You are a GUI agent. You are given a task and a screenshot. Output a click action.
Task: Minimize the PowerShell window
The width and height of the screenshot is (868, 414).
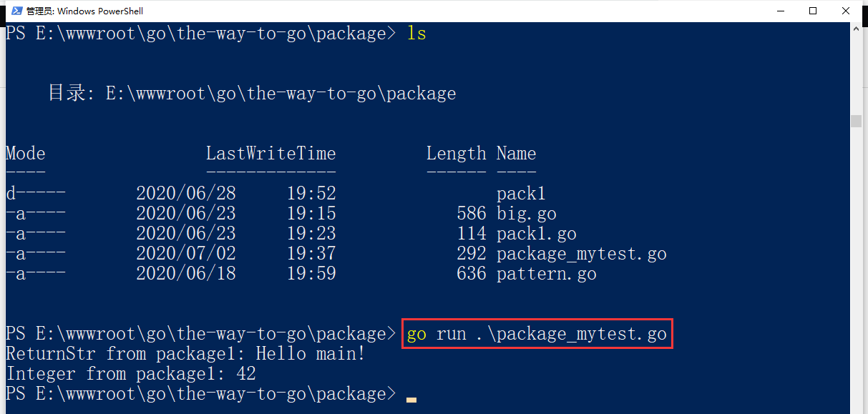[780, 11]
